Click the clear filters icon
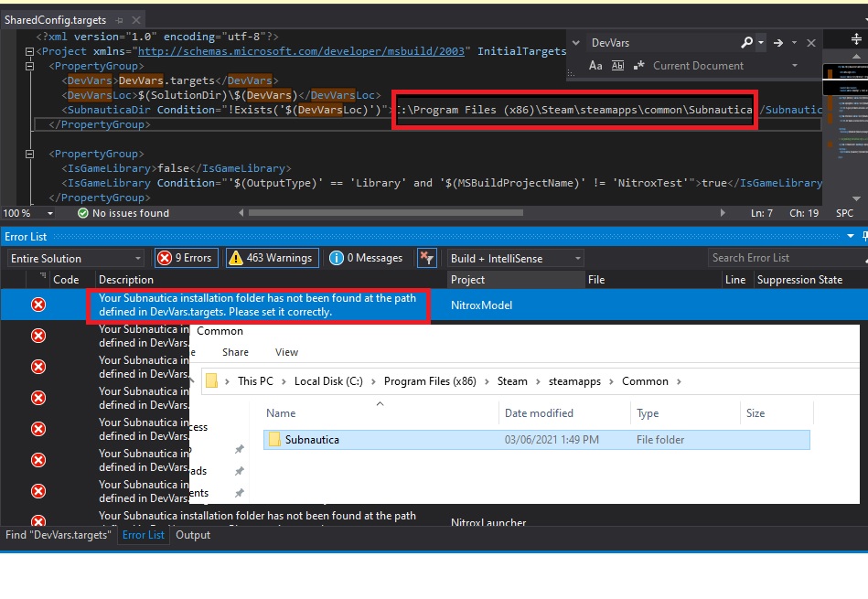The width and height of the screenshot is (868, 599). tap(427, 258)
